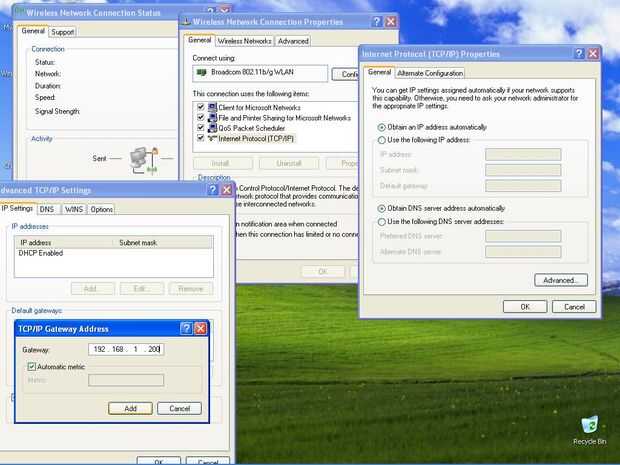Click help button in Wireless Network Connection Properties
The image size is (620, 465).
(377, 21)
